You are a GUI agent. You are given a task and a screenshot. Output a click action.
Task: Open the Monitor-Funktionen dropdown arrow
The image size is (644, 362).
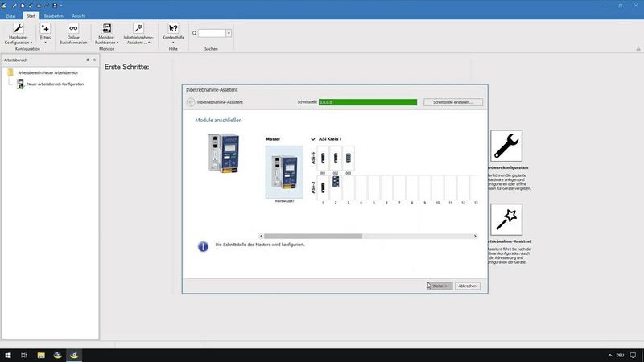tap(118, 43)
